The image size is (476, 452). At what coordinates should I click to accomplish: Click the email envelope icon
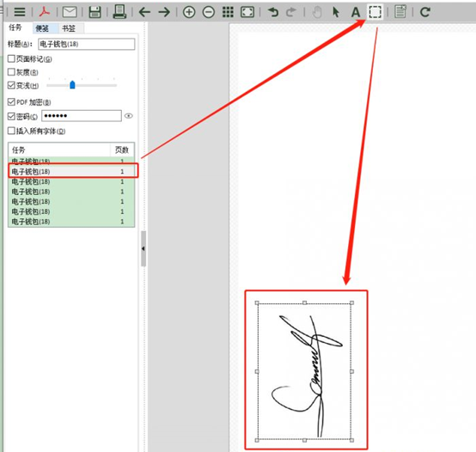pos(70,12)
